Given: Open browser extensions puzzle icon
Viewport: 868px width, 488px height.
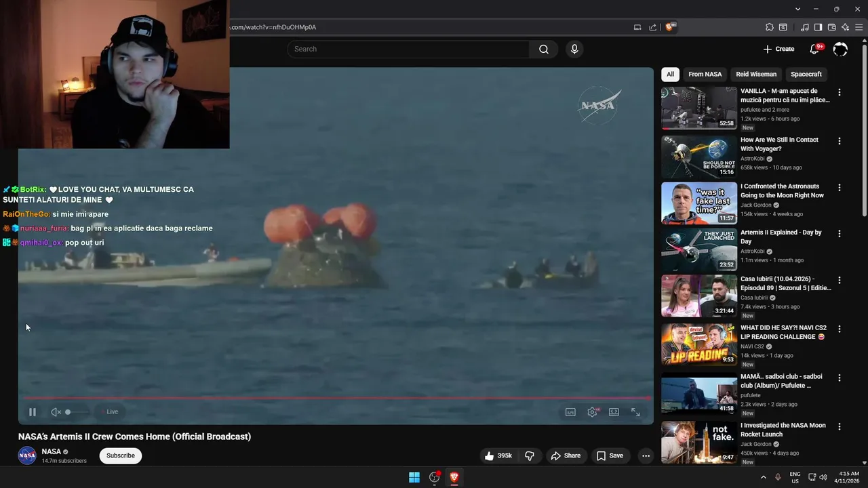Looking at the screenshot, I should pyautogui.click(x=769, y=27).
